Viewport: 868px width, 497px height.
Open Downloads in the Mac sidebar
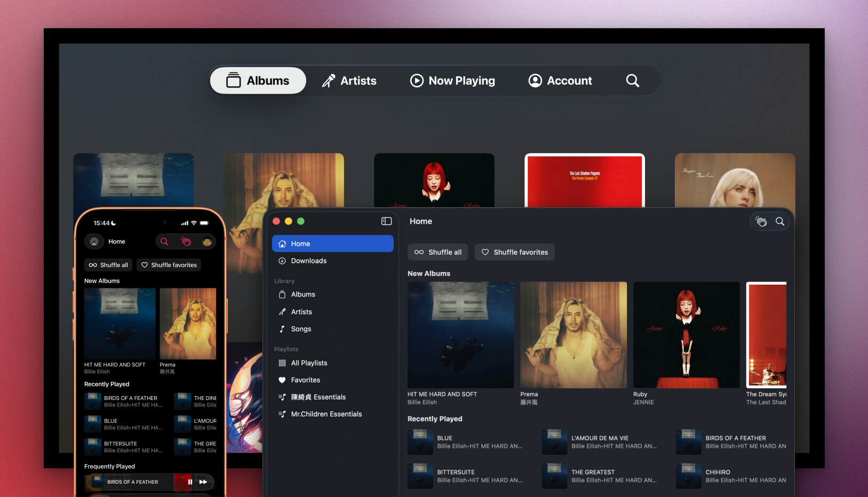[308, 261]
